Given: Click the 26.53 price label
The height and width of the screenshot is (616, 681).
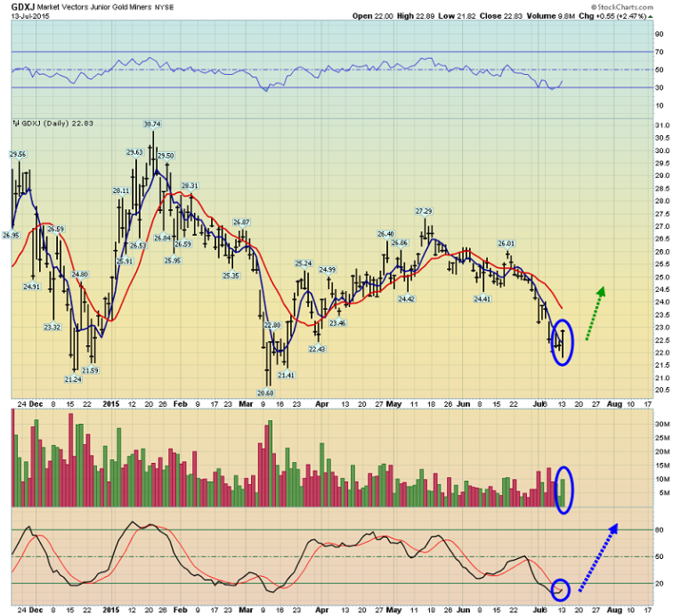Looking at the screenshot, I should [x=138, y=246].
